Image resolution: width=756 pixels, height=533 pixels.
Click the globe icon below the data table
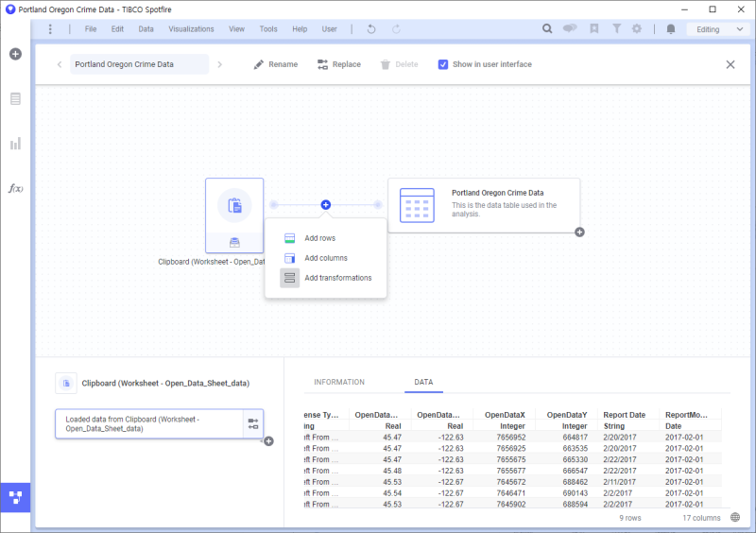click(734, 517)
